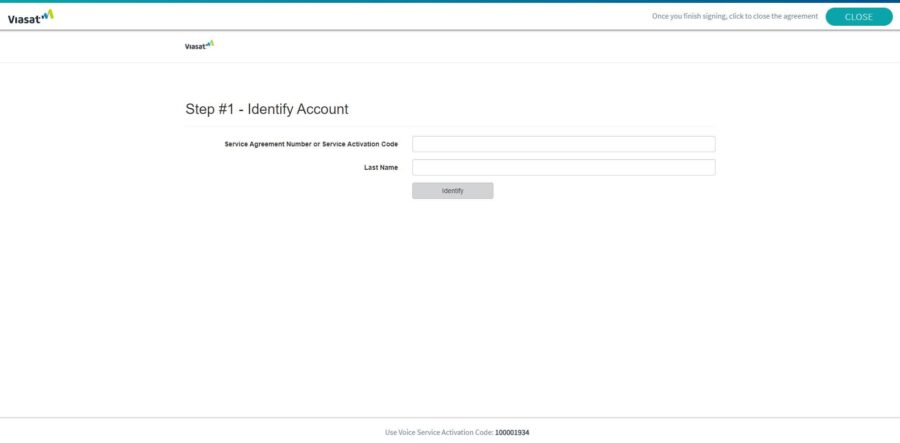Select the 'Step #1 - Identify Account' heading
900x443 pixels.
[267, 109]
